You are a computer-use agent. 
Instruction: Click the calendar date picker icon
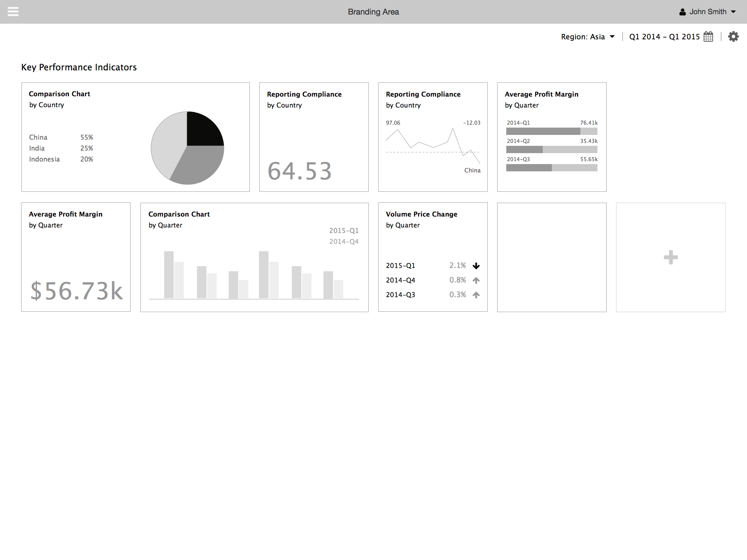708,36
